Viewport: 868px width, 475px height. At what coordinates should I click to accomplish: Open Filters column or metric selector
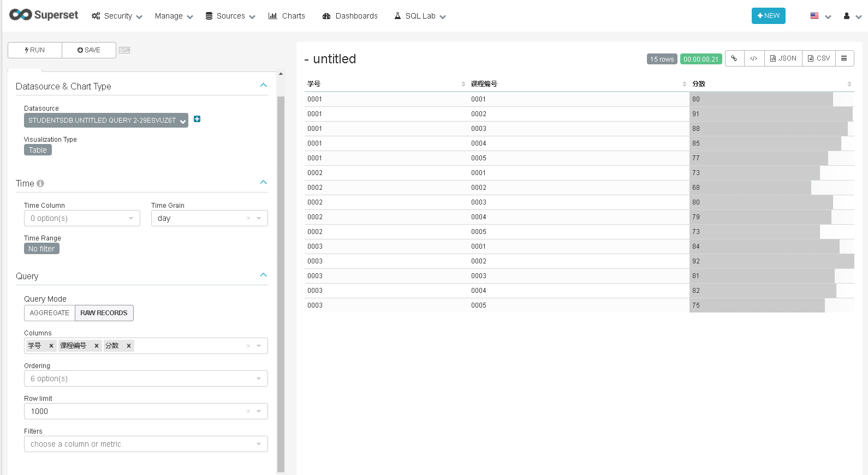146,444
